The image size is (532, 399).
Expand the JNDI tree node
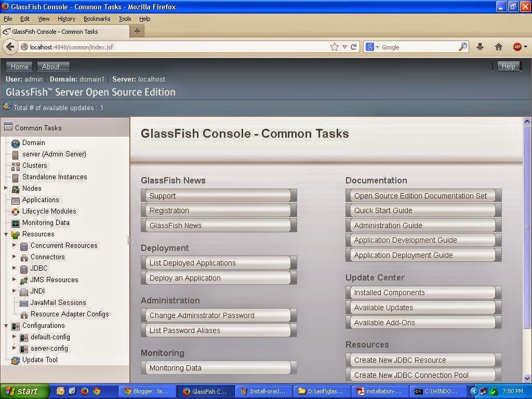pyautogui.click(x=14, y=291)
